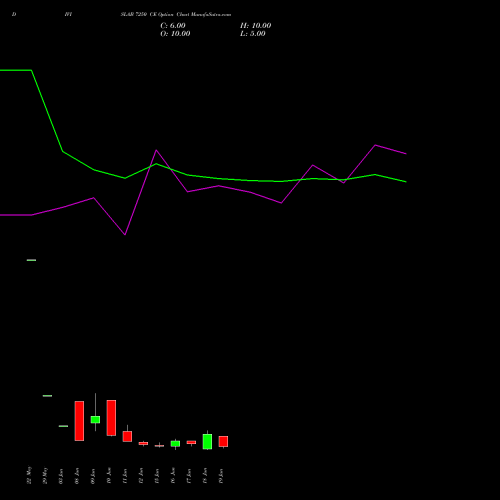The image size is (500, 500).
Task: Click the green candlestick for 18 Jun
Action: [207, 441]
